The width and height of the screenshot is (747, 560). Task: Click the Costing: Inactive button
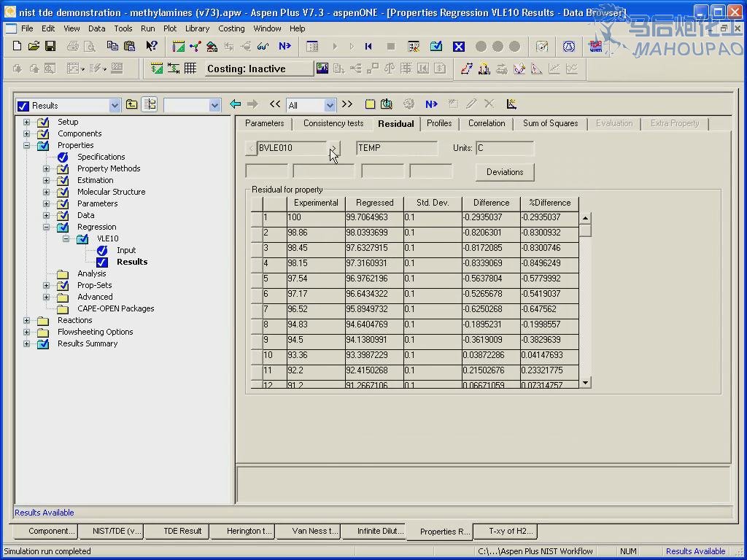click(x=260, y=69)
